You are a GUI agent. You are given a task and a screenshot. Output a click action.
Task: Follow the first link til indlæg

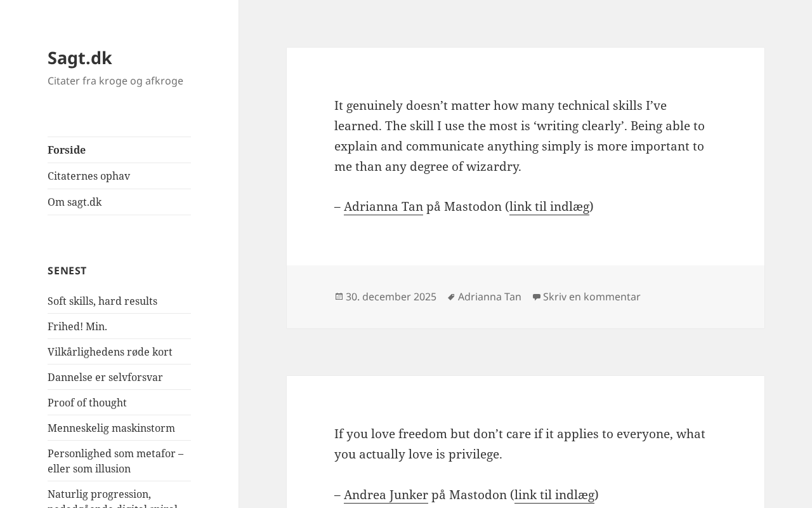coord(549,206)
